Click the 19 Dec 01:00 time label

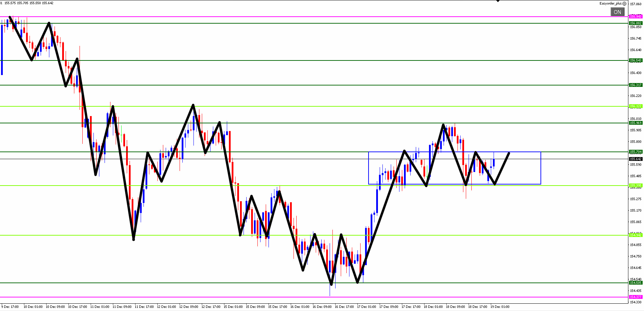(500, 307)
